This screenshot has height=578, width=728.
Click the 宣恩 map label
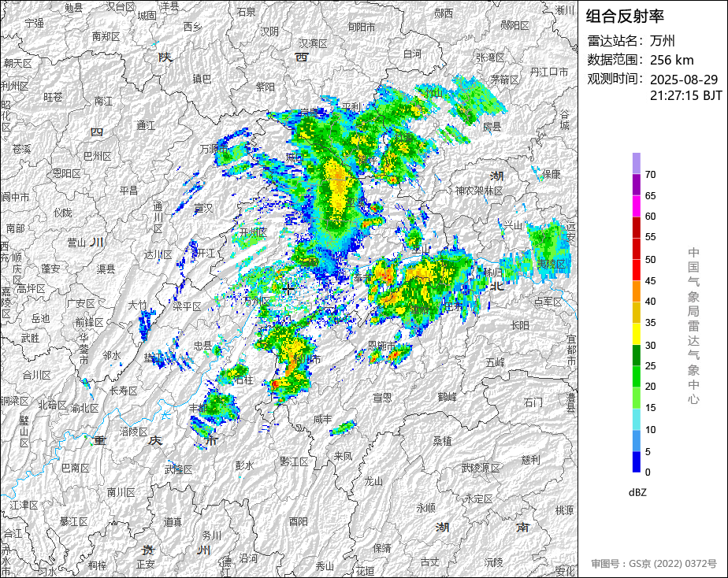(x=382, y=398)
